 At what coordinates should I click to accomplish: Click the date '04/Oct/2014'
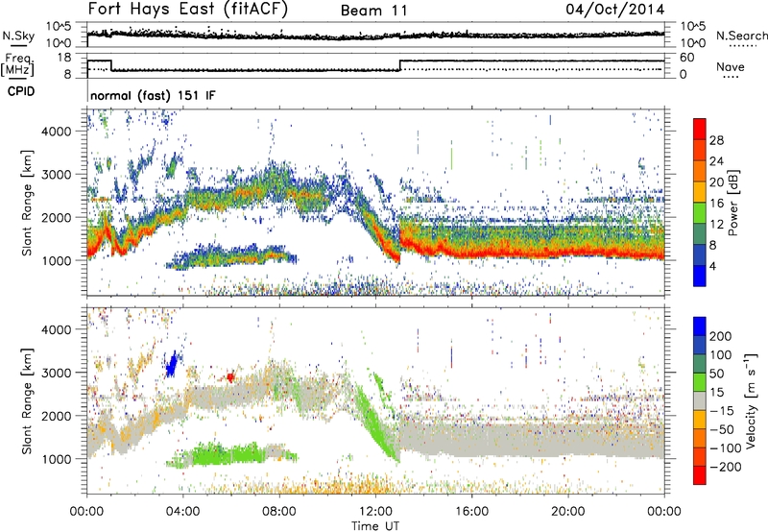(615, 10)
